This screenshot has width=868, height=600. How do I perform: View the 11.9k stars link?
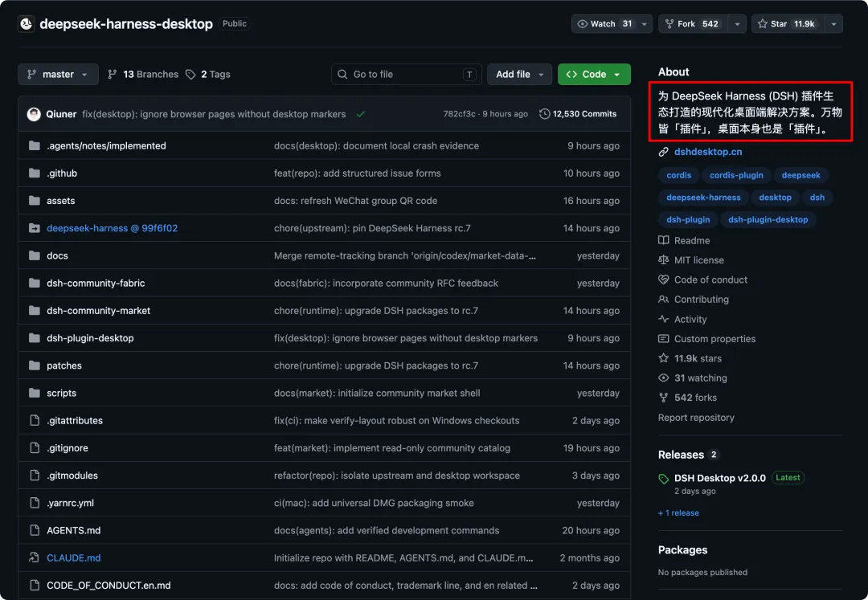(x=690, y=358)
